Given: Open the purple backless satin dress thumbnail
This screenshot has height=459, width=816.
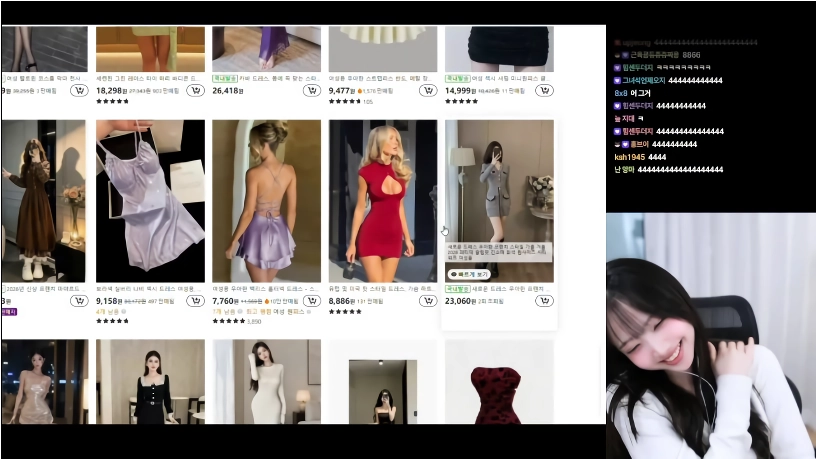Looking at the screenshot, I should [266, 201].
